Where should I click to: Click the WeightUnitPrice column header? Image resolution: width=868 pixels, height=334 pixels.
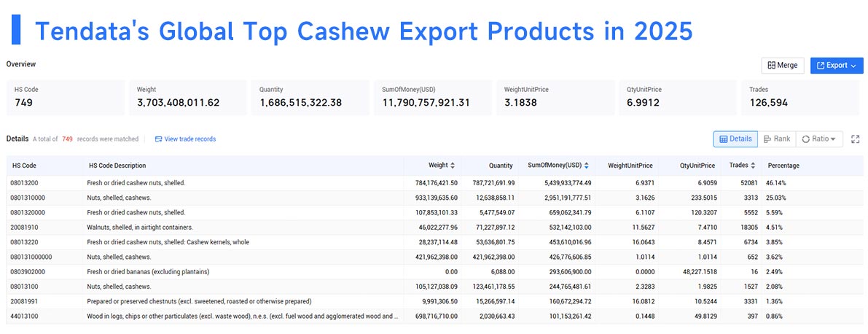point(630,166)
